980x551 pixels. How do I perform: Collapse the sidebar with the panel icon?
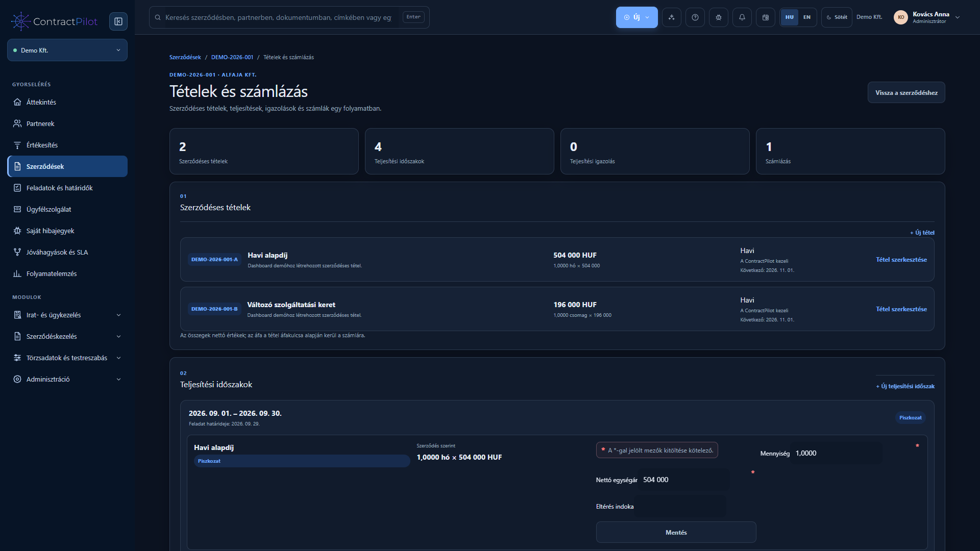(118, 21)
